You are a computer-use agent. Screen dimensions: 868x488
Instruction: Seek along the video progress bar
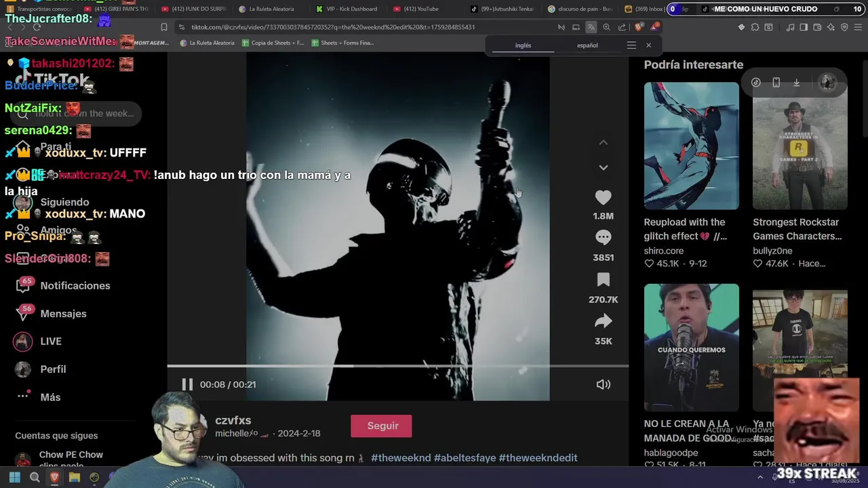(398, 366)
